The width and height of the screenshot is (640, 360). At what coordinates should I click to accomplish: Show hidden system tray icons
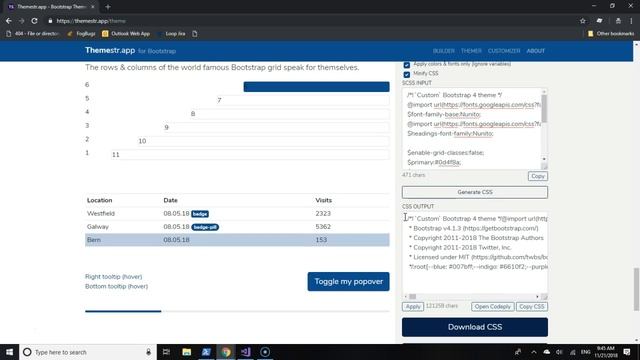pos(533,352)
